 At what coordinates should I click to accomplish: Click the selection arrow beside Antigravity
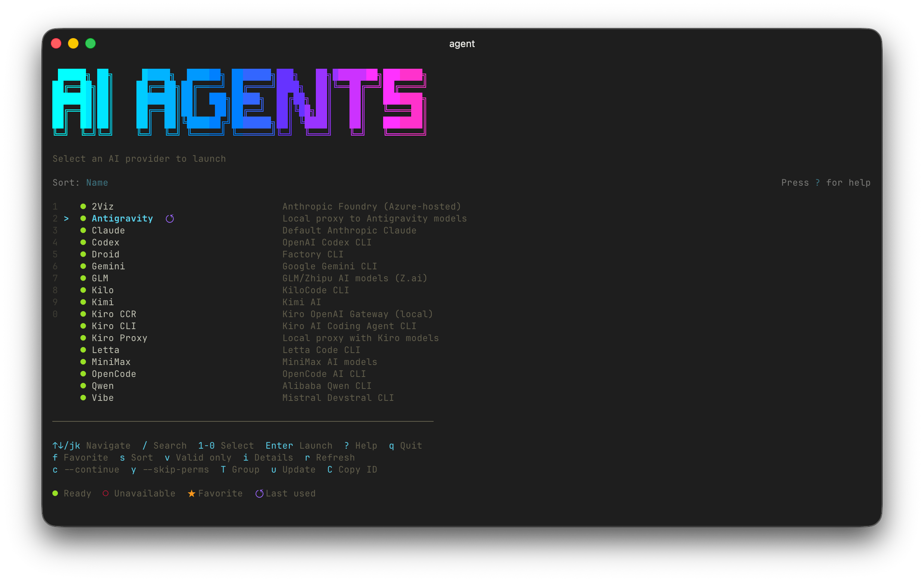pos(67,219)
